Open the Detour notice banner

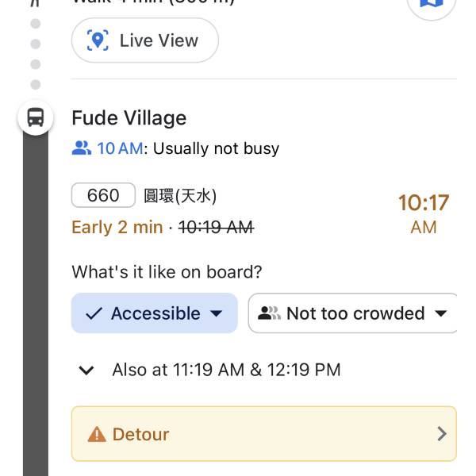pyautogui.click(x=263, y=434)
